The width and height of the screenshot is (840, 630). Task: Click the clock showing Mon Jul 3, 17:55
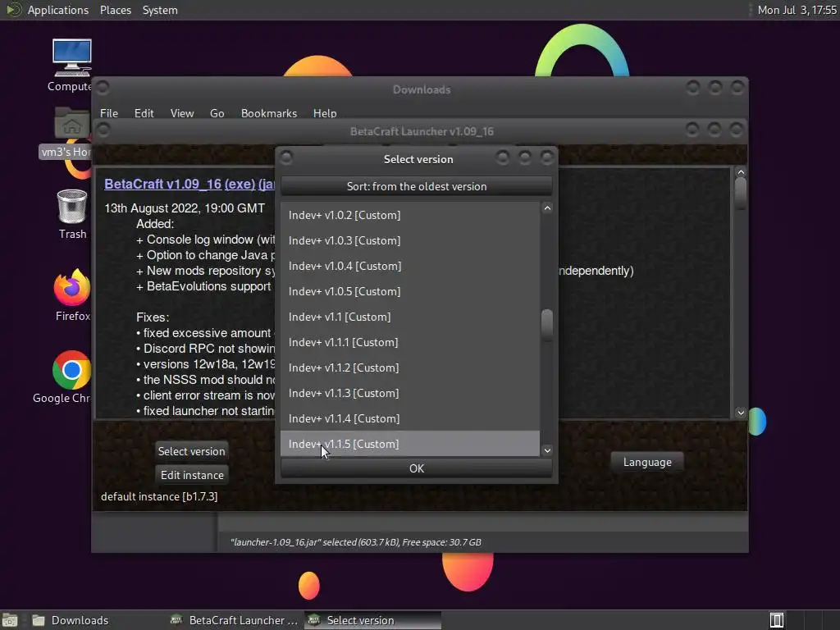[x=797, y=10]
